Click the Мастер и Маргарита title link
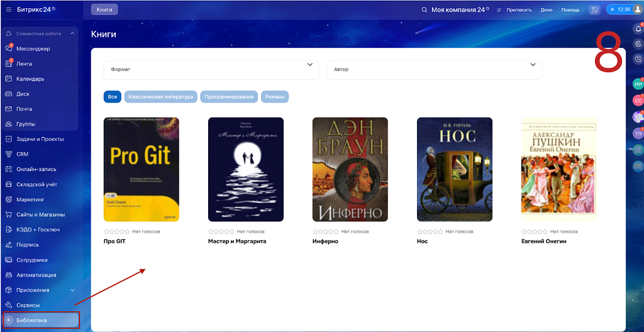 click(x=237, y=241)
